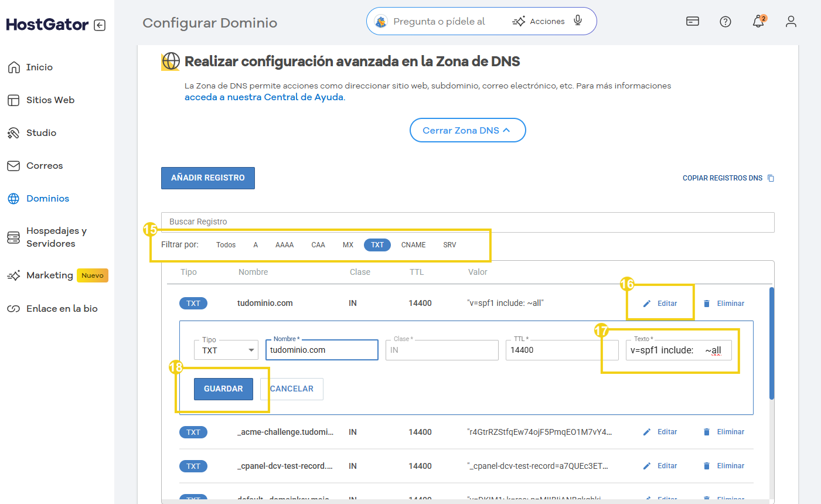Click the DNS records vertical scrollbar

click(x=771, y=343)
